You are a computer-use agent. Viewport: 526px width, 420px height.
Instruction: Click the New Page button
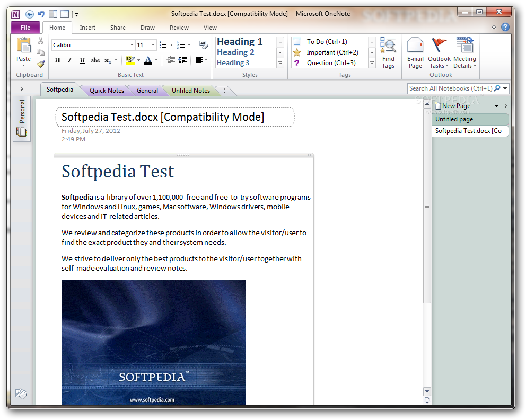point(453,106)
